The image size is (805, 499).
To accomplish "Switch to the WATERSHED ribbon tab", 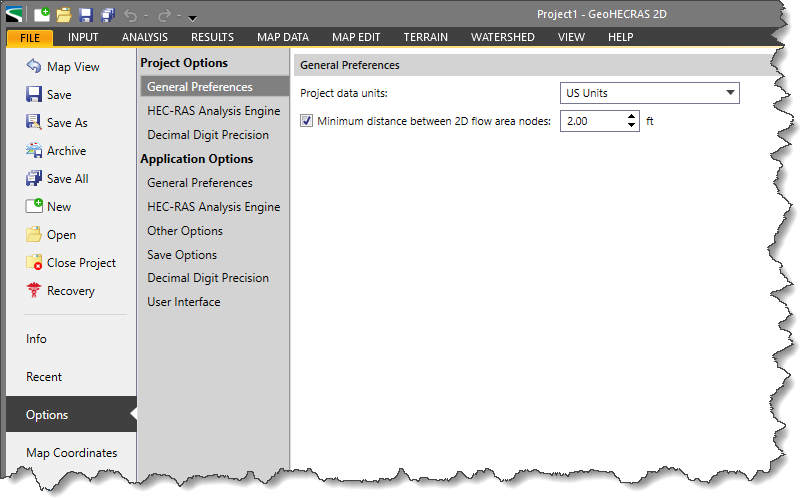I will pyautogui.click(x=502, y=37).
